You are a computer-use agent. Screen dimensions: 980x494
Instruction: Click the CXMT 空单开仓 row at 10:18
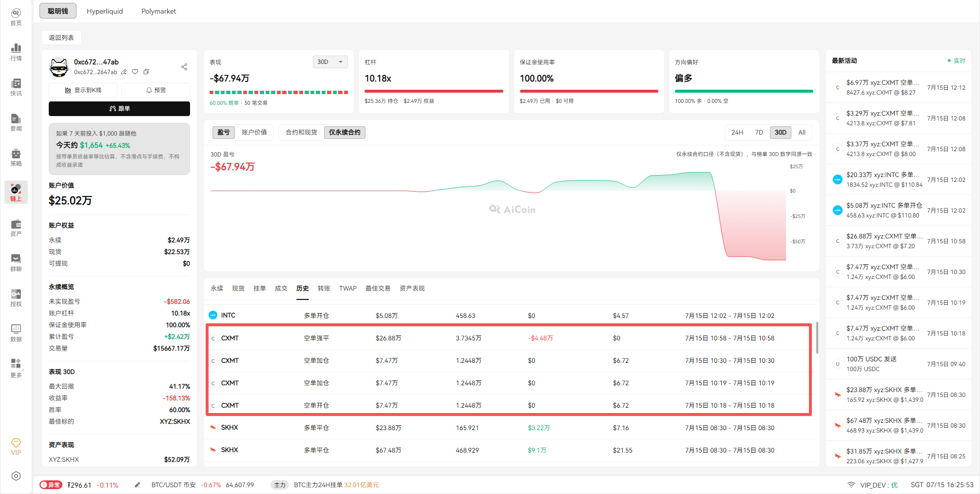pyautogui.click(x=509, y=405)
